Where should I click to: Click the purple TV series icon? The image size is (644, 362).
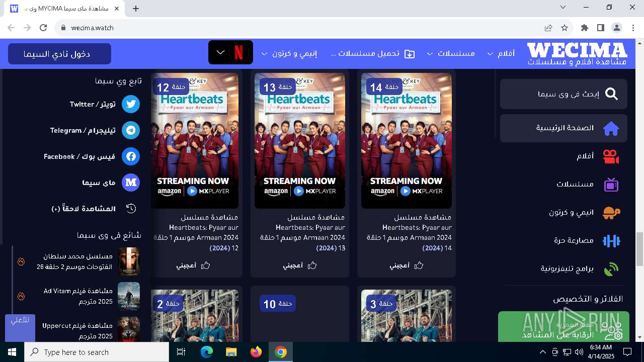pyautogui.click(x=611, y=185)
